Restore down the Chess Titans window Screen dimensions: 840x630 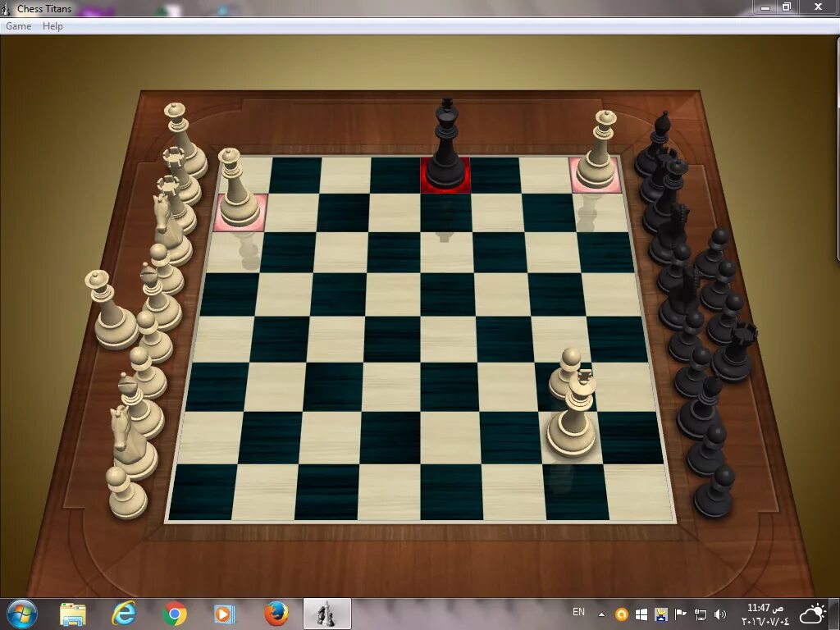tap(787, 7)
